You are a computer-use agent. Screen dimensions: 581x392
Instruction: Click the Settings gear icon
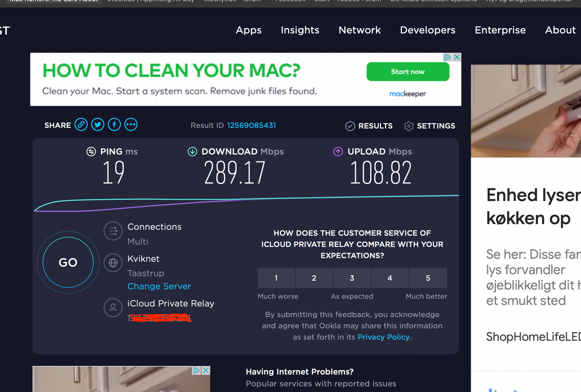point(409,126)
